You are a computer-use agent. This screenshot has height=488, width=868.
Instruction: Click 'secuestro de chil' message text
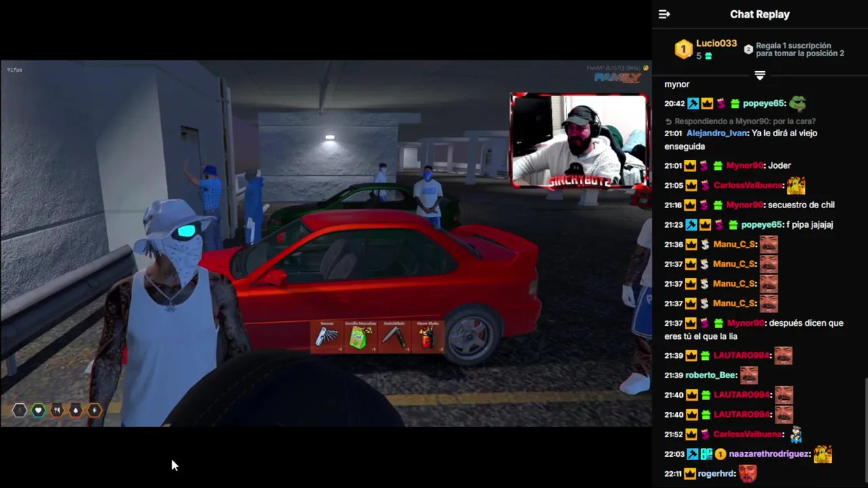pyautogui.click(x=801, y=205)
